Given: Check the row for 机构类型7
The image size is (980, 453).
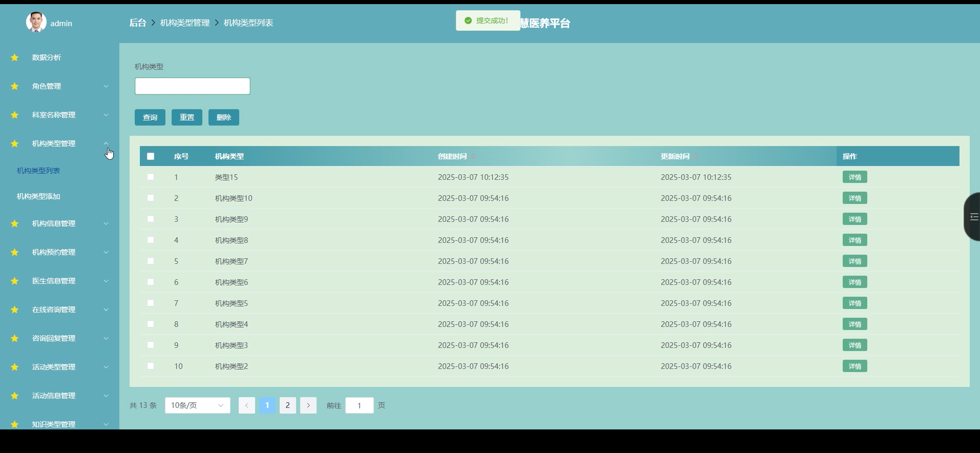Looking at the screenshot, I should coord(151,261).
